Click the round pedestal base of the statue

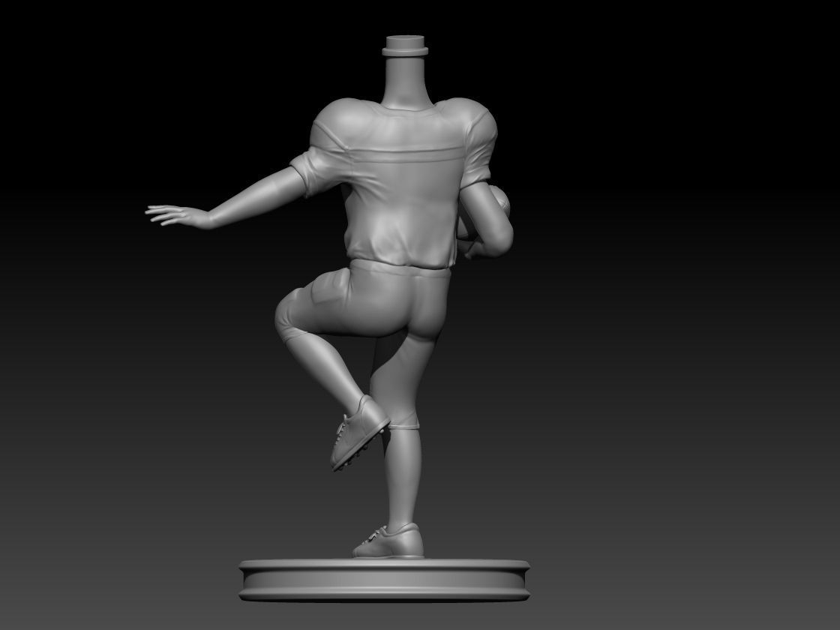[384, 580]
